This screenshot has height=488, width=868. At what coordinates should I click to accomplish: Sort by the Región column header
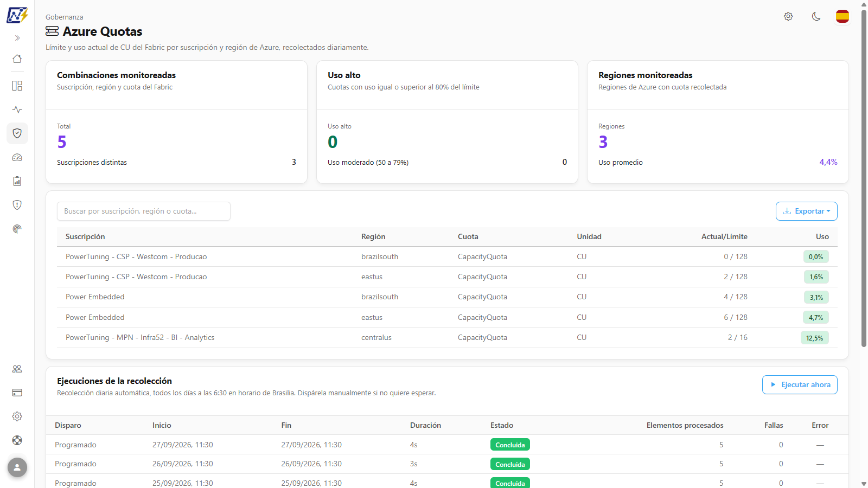point(373,237)
